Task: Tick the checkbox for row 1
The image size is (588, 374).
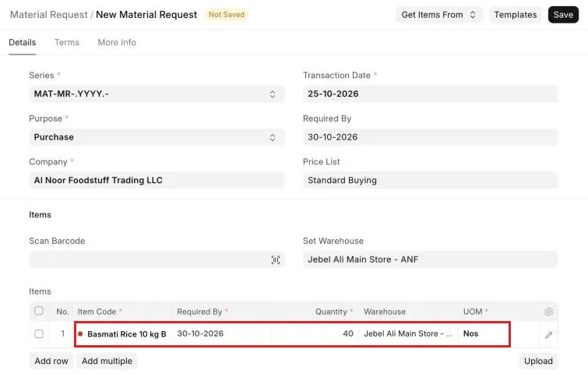Action: pyautogui.click(x=39, y=333)
